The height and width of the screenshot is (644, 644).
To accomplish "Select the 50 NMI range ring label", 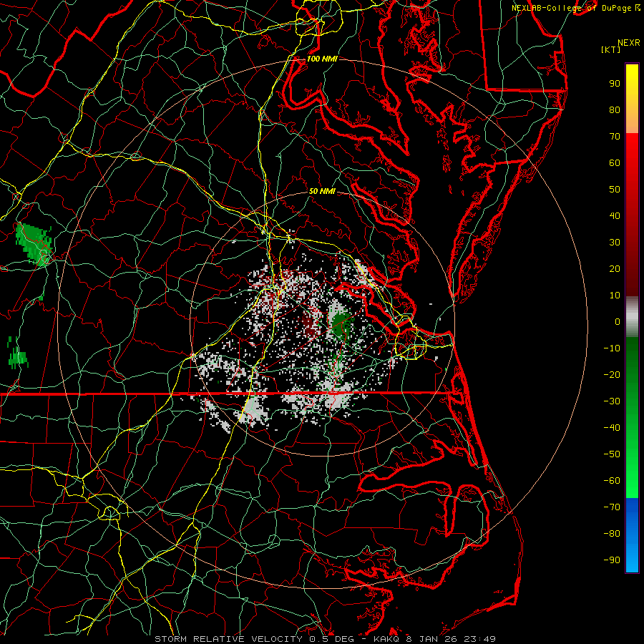I will pyautogui.click(x=322, y=191).
